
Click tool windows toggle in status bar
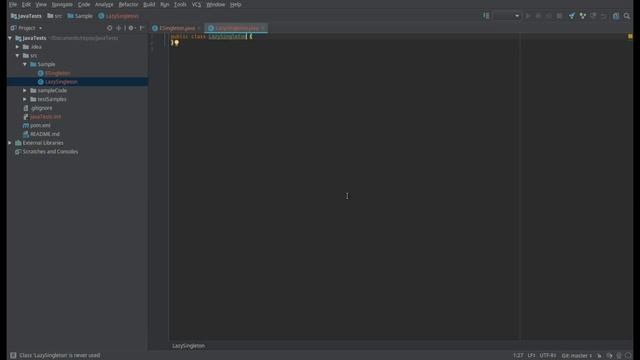click(13, 356)
